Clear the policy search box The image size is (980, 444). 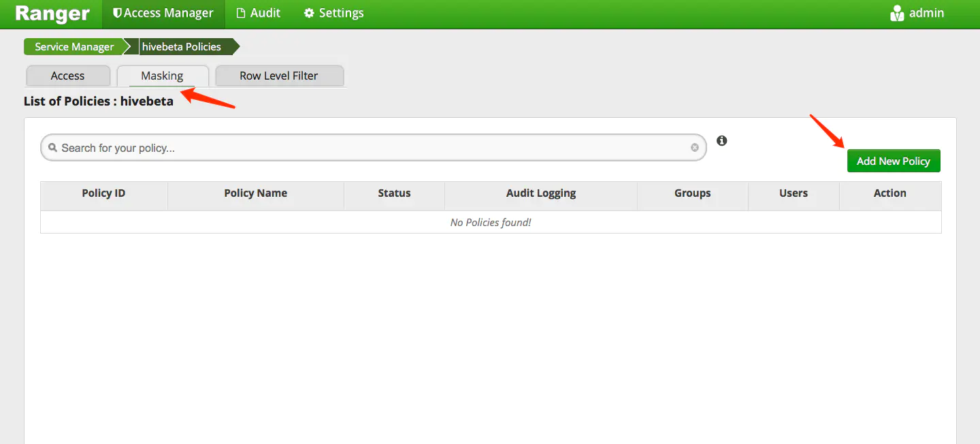pos(695,148)
